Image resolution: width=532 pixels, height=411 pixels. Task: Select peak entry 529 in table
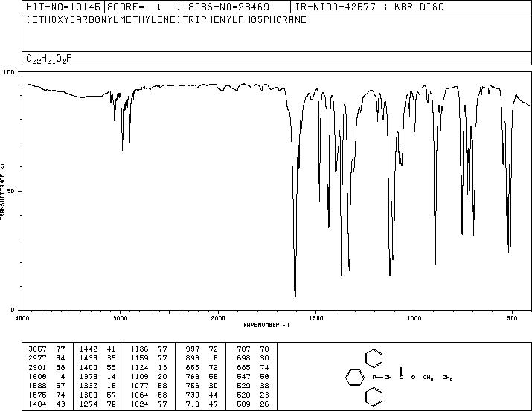pyautogui.click(x=253, y=386)
